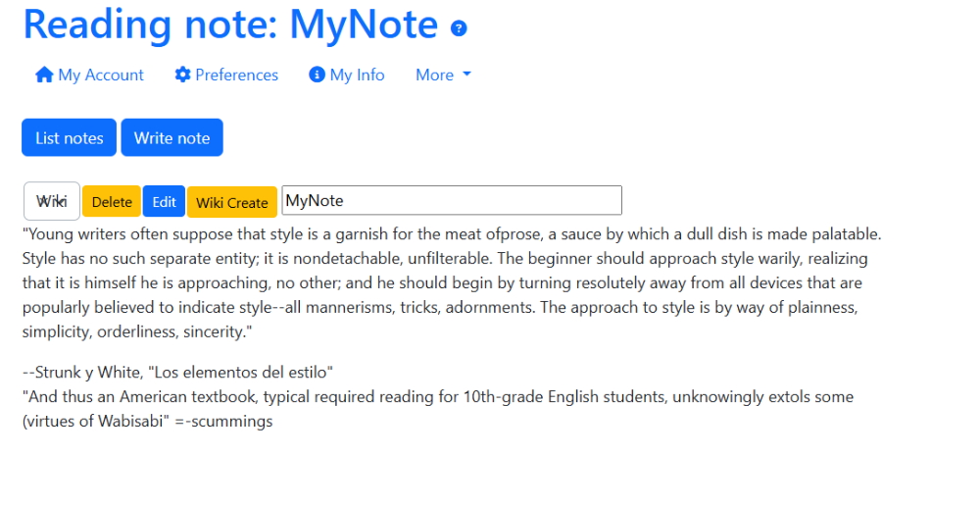Click the Wiki Create button

click(232, 202)
